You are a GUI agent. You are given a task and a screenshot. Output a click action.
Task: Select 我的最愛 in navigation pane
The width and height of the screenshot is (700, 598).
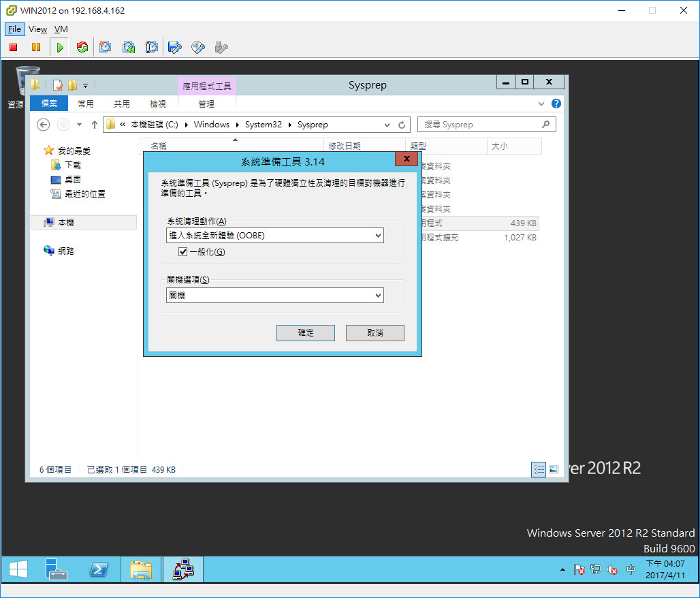[74, 151]
